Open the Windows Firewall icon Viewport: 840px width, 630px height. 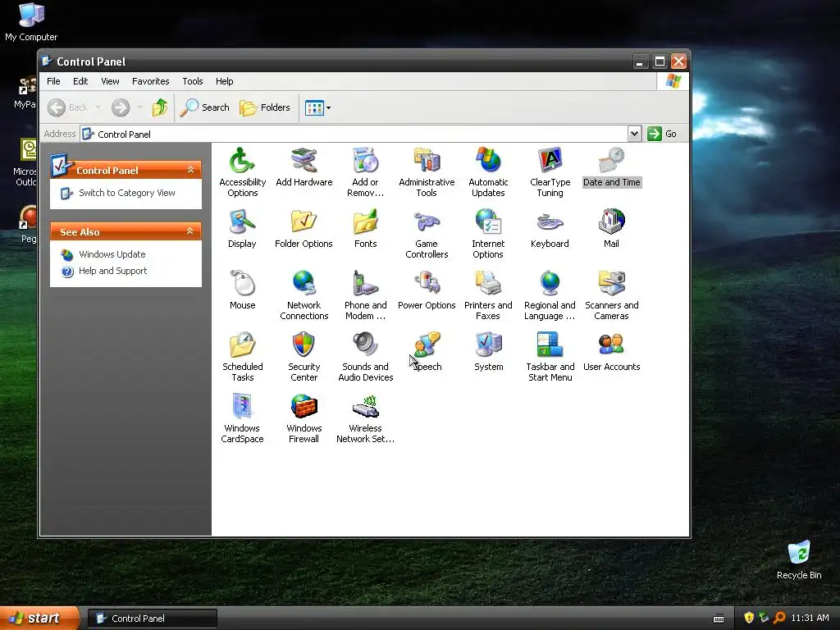click(304, 407)
